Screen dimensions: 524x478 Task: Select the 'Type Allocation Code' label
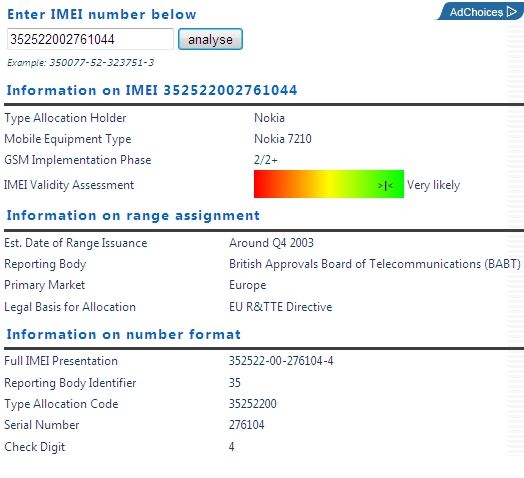click(x=61, y=404)
